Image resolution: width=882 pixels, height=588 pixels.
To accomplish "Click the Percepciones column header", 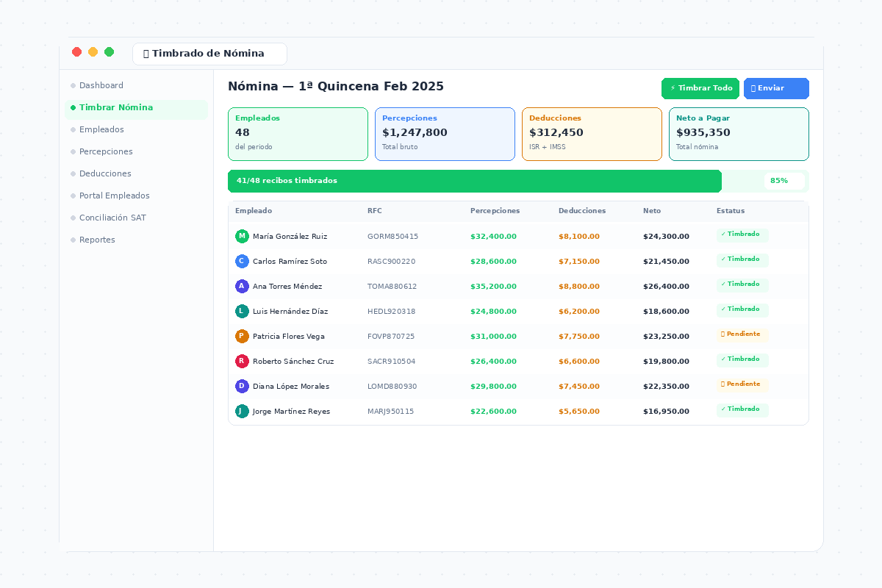I will pyautogui.click(x=495, y=211).
